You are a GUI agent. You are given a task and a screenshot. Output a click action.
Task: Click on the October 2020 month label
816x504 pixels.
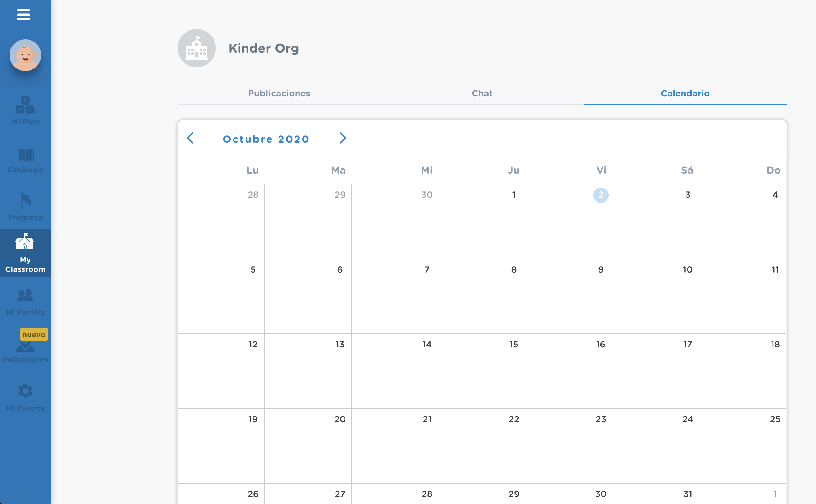267,139
